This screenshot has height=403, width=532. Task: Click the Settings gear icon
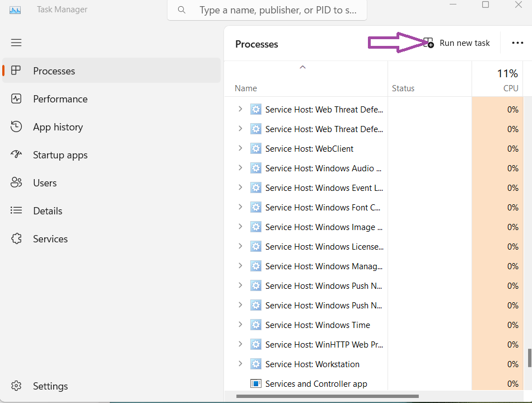[16, 386]
